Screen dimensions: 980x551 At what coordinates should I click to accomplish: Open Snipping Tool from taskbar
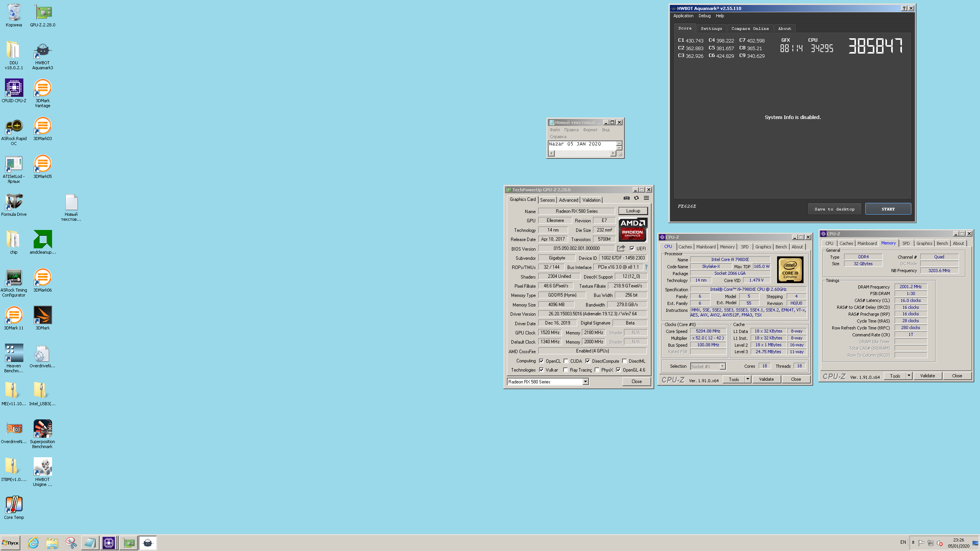coord(71,543)
